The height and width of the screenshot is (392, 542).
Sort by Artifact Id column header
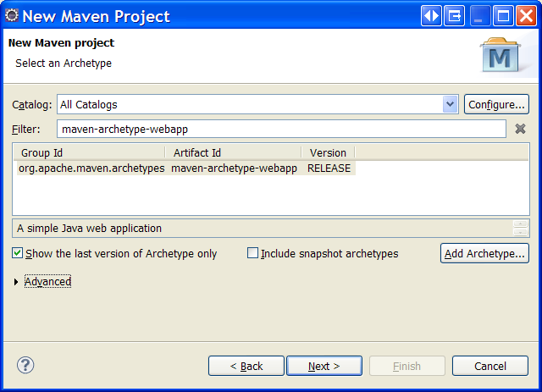pos(234,152)
